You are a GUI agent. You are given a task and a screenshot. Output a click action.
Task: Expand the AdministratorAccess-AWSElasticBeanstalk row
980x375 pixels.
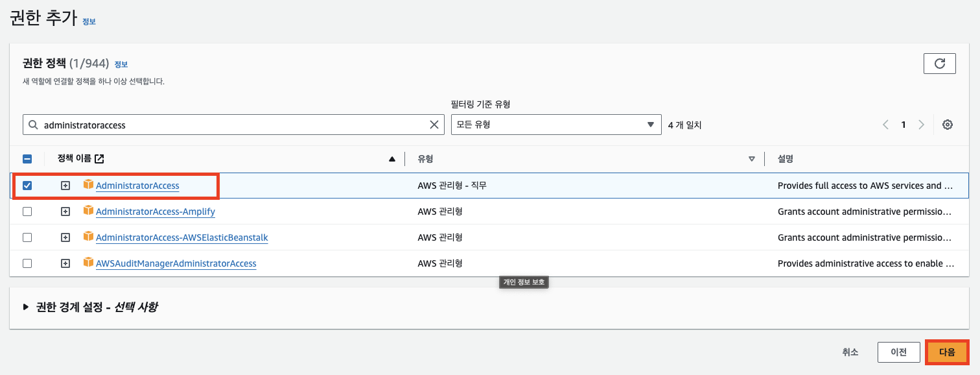(65, 237)
